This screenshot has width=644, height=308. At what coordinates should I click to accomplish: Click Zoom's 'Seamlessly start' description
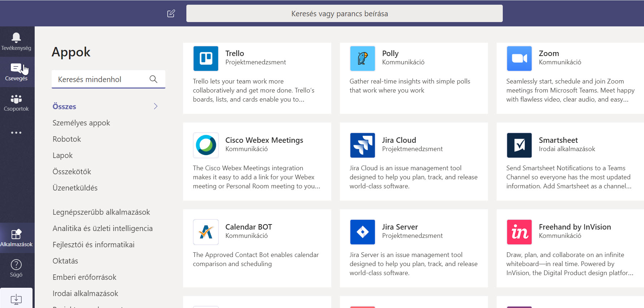tap(570, 90)
